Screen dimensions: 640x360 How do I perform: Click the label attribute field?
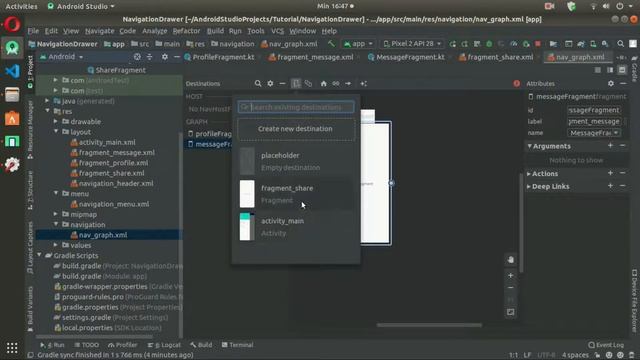(594, 122)
